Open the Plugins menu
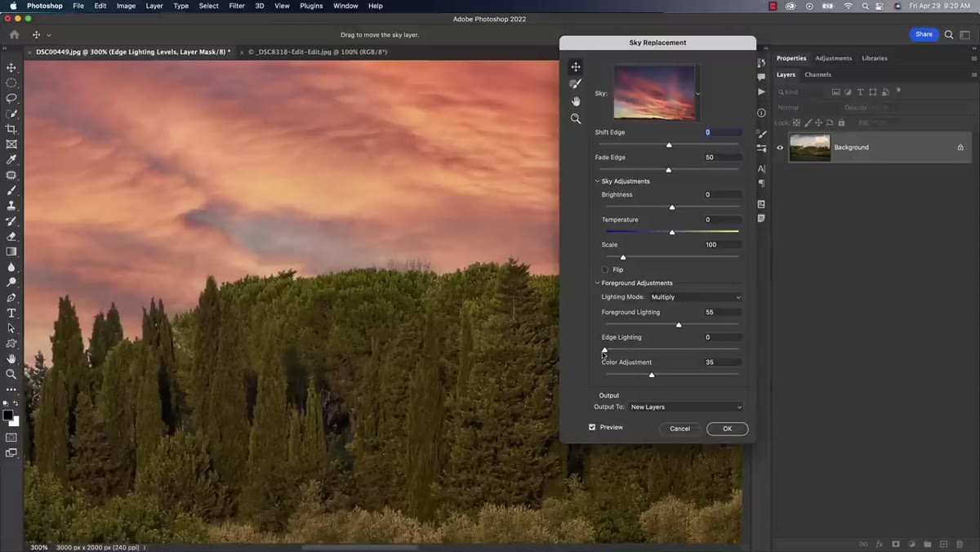This screenshot has height=552, width=980. pos(311,6)
